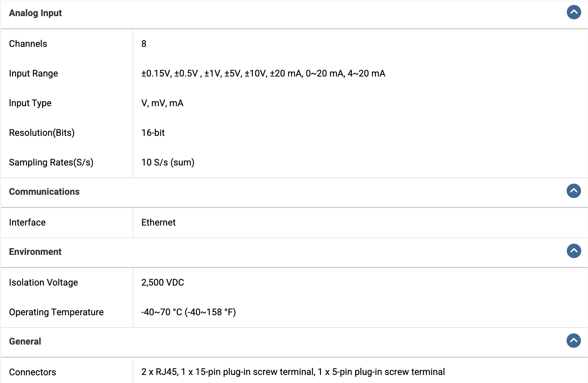Collapse the Analog Input section chevron
Image resolution: width=588 pixels, height=383 pixels.
(574, 12)
